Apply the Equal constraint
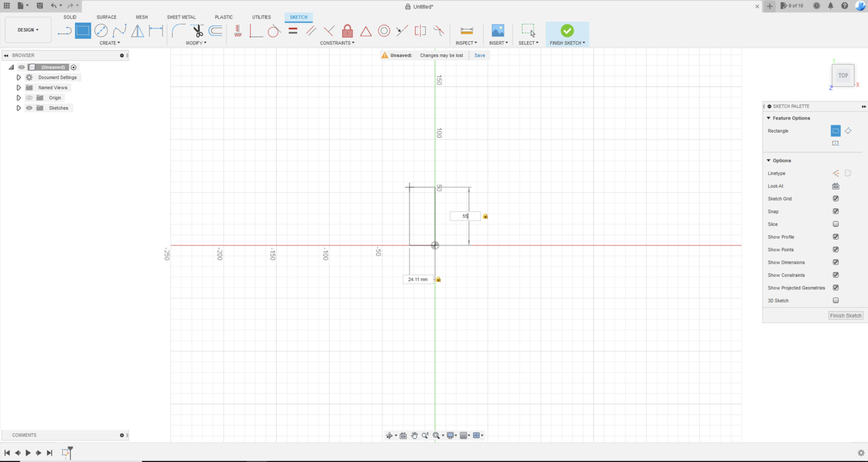 tap(293, 30)
